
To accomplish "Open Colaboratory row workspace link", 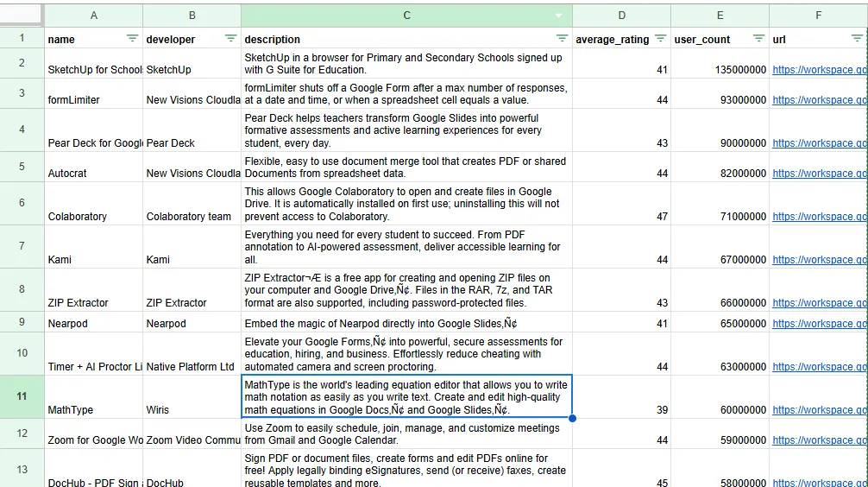I will [820, 217].
